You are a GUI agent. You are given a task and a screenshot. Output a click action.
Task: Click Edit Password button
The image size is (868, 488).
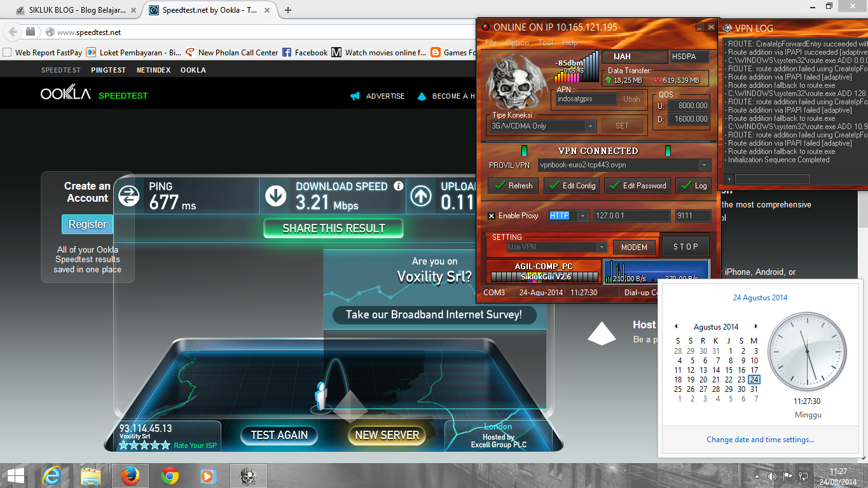[x=637, y=186]
